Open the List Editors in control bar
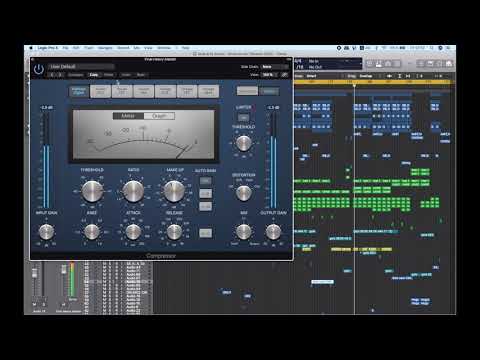The height and width of the screenshot is (360, 480). (x=421, y=63)
